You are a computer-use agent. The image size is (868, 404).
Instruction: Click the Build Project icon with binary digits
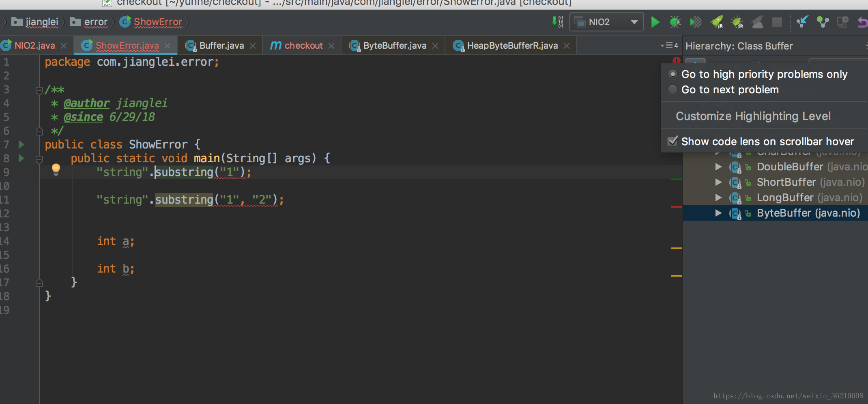558,22
